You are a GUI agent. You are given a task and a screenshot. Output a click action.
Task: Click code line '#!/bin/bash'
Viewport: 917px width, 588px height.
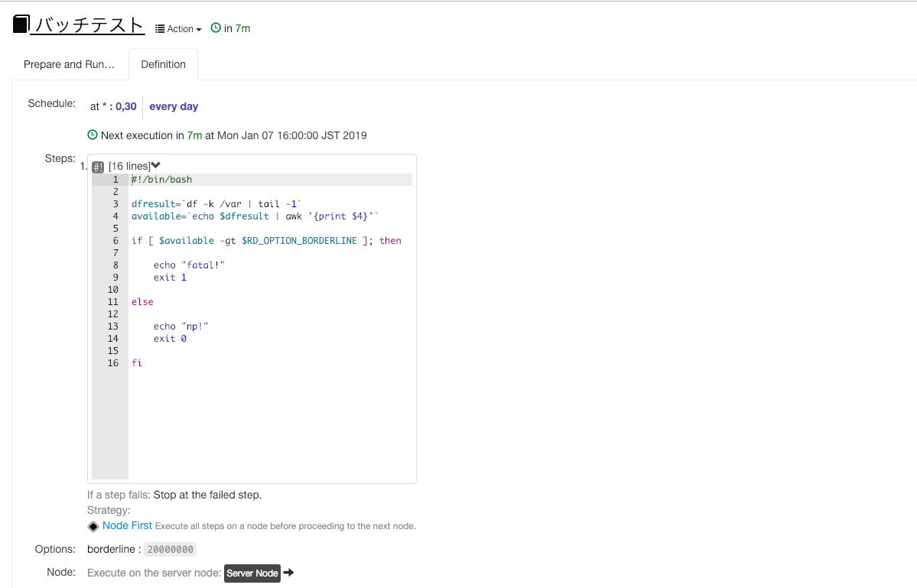[162, 180]
